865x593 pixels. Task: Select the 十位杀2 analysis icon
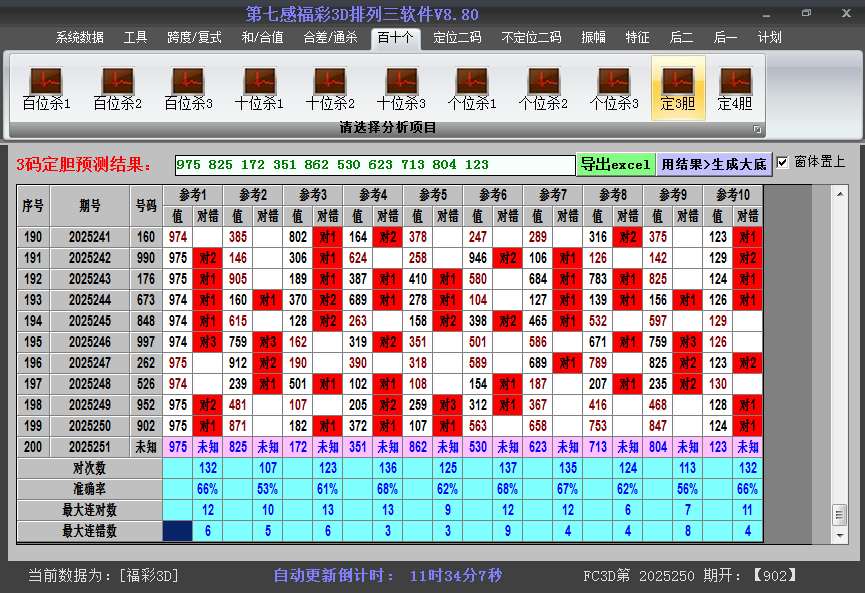[330, 89]
